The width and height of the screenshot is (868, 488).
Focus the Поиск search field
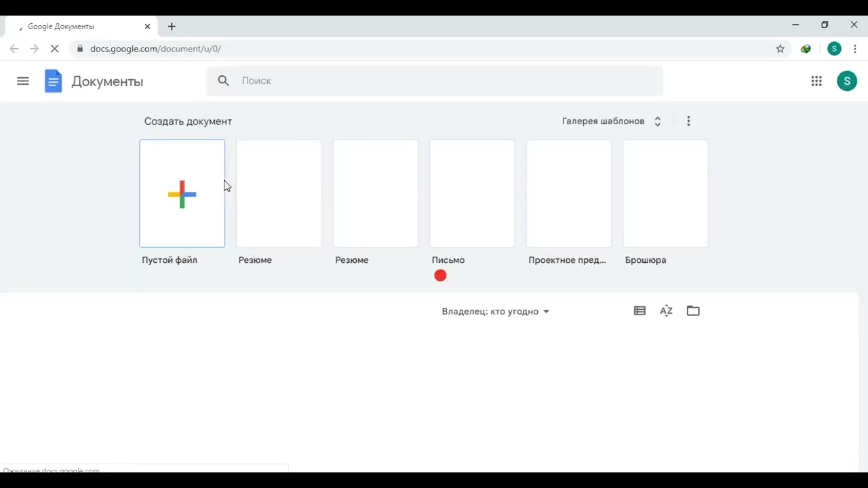click(x=434, y=81)
